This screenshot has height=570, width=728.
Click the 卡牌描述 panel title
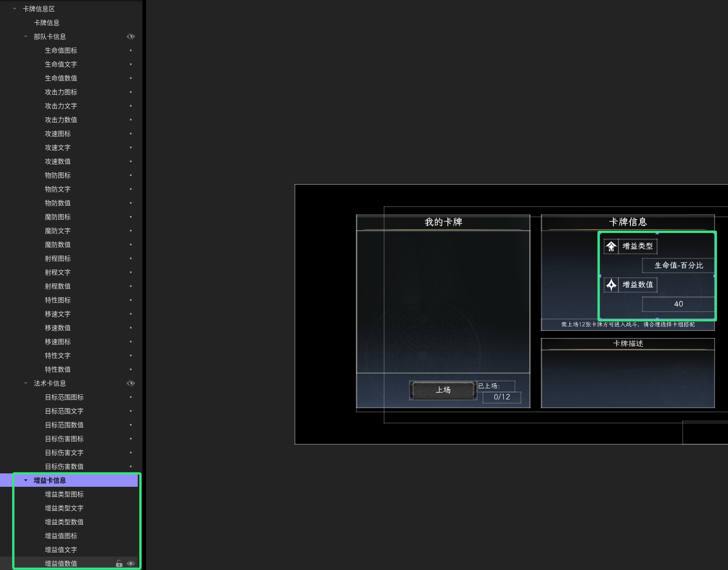click(628, 343)
